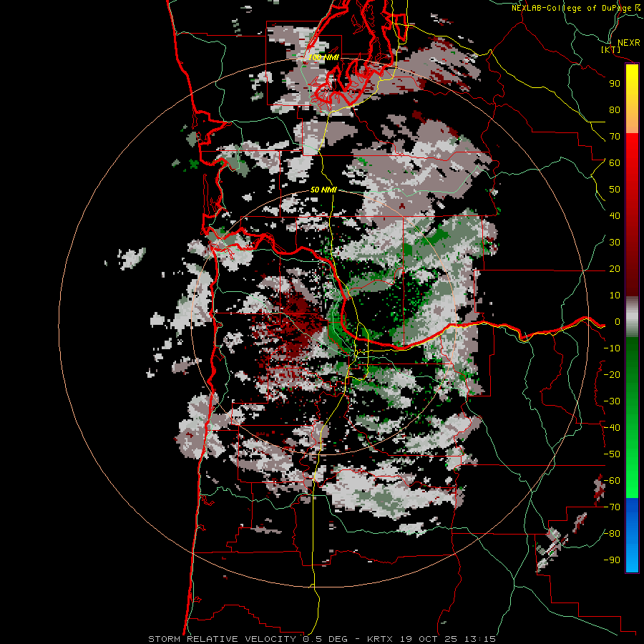Viewport: 644px width, 644px height.
Task: Click the -20 value on the velocity scale
Action: pos(612,375)
